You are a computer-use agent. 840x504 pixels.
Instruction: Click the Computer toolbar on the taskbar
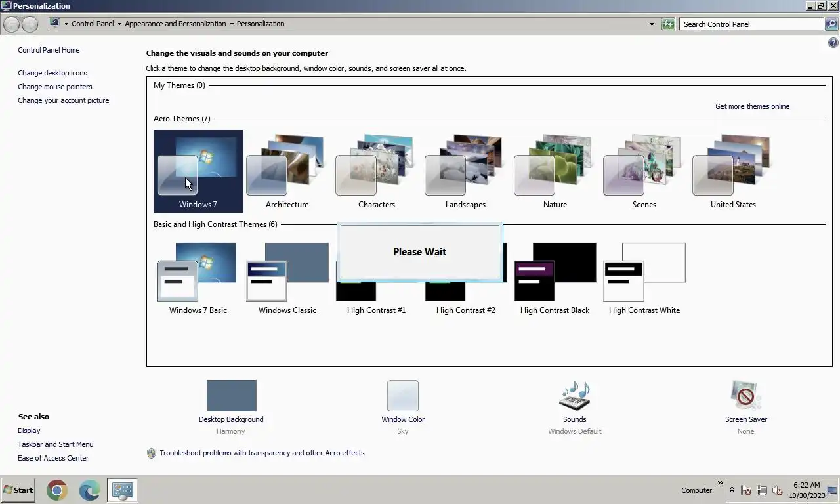[696, 490]
